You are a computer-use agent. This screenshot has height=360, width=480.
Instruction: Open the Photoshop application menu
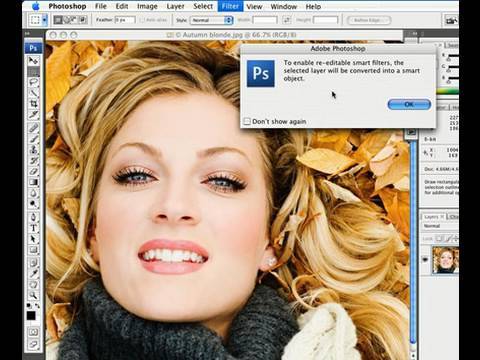(x=67, y=6)
